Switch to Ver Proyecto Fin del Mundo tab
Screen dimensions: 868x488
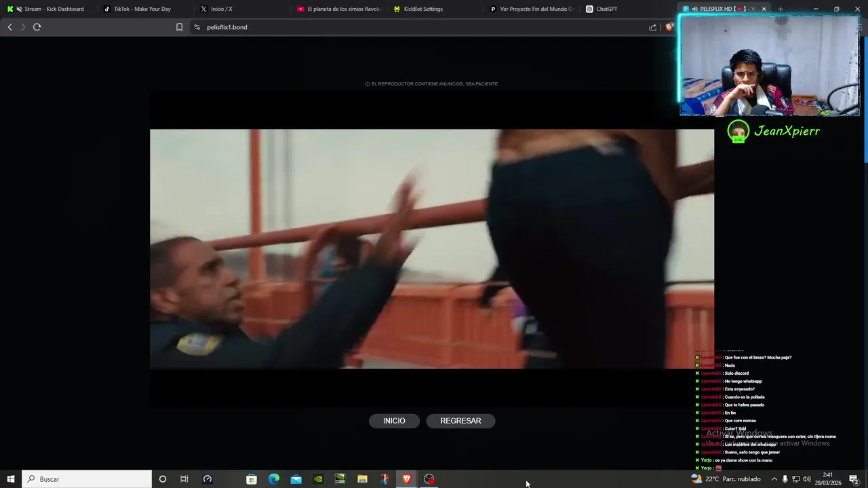pos(533,9)
